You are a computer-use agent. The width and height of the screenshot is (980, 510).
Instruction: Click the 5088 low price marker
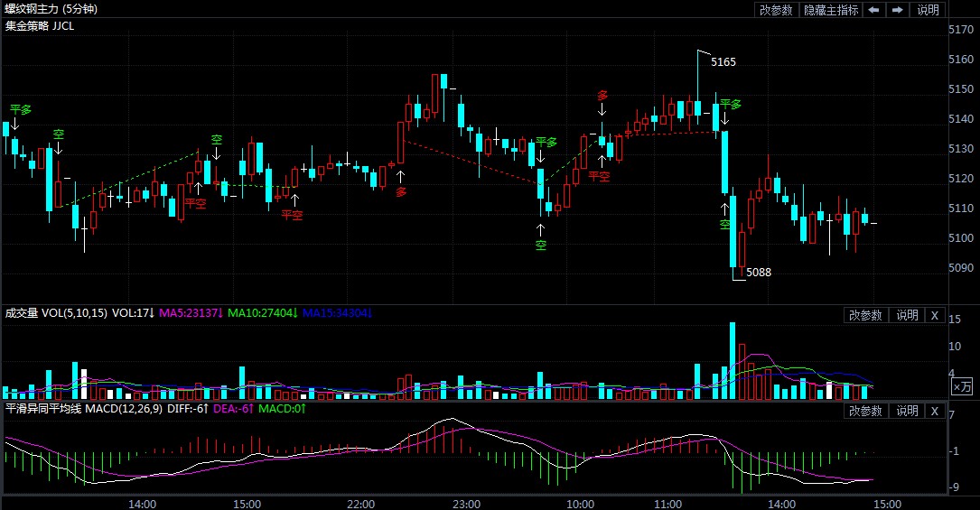coord(760,272)
